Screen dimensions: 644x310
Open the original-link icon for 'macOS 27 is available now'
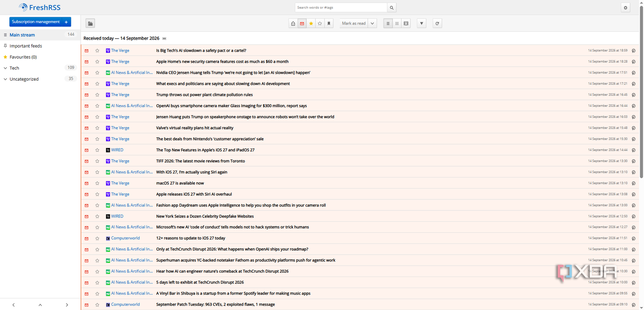pyautogui.click(x=633, y=184)
